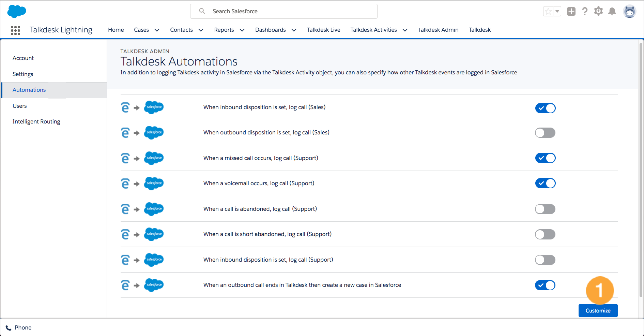
Task: Click Talkdesk icon in inbound disposition (Sales) row
Action: (125, 107)
